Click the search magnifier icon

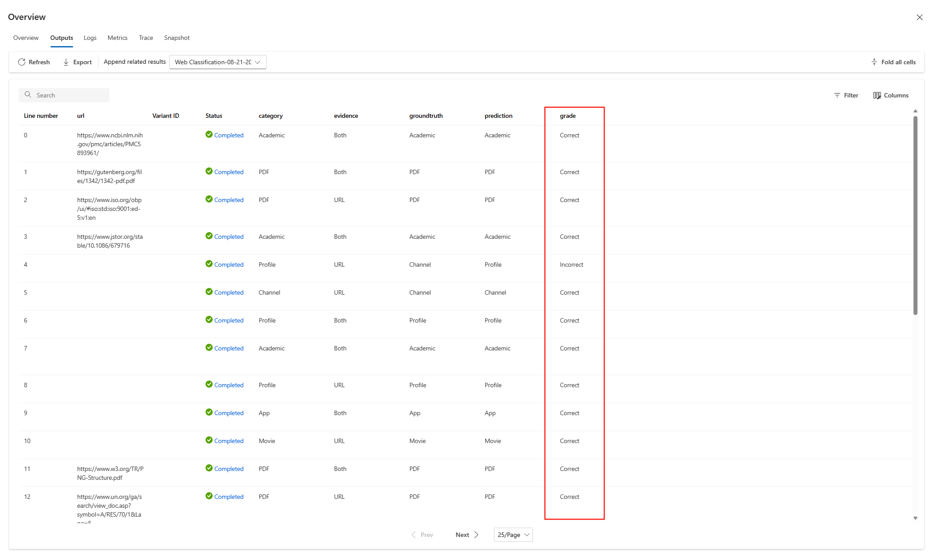point(28,95)
